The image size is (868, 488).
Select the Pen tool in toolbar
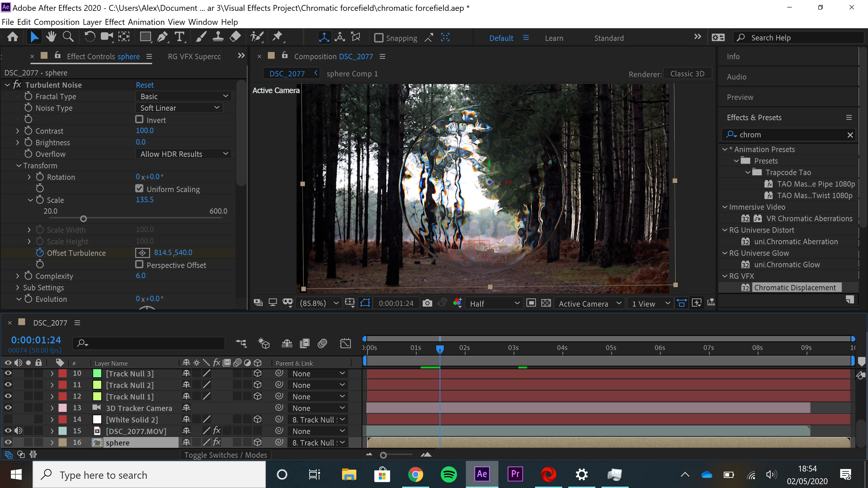pos(163,37)
